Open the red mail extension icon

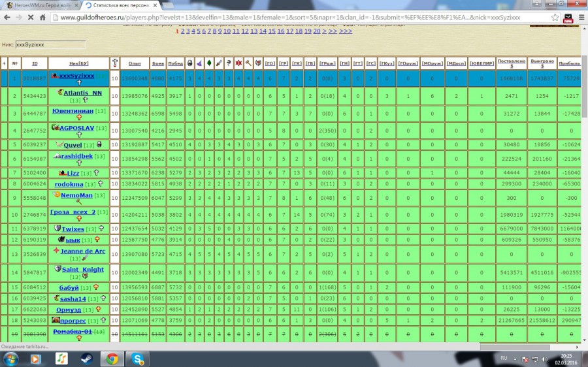(x=568, y=18)
